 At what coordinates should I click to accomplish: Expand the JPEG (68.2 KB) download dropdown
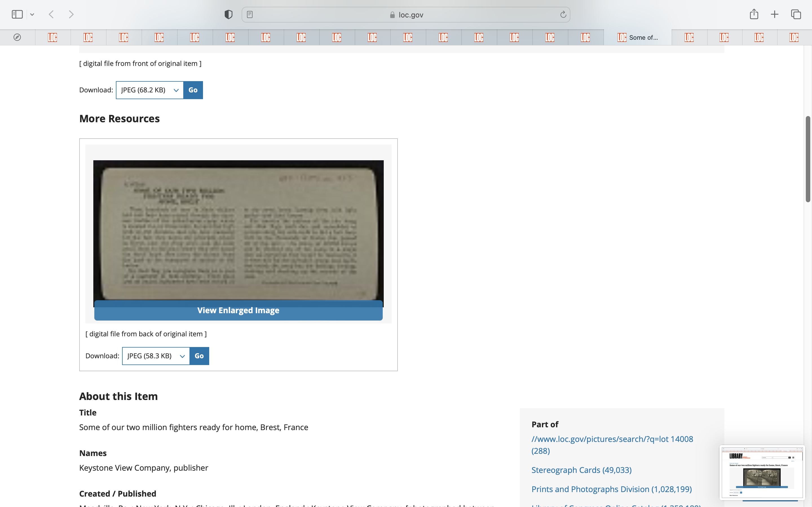pyautogui.click(x=150, y=90)
